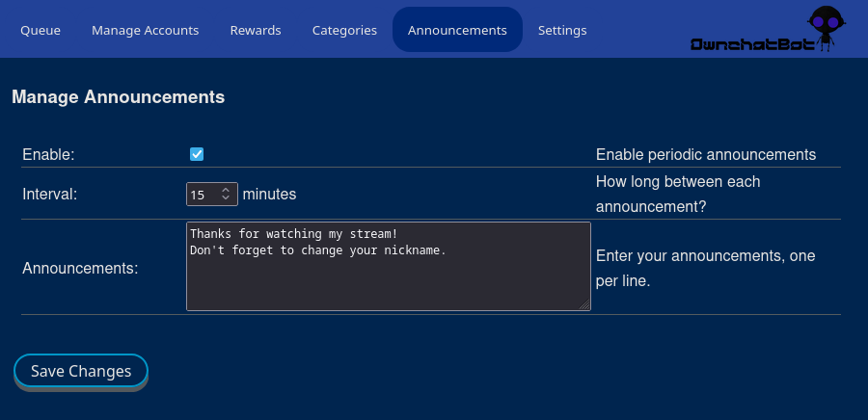Click the empty area of Announcements textarea
Screen dimensions: 868x420
click(386, 284)
